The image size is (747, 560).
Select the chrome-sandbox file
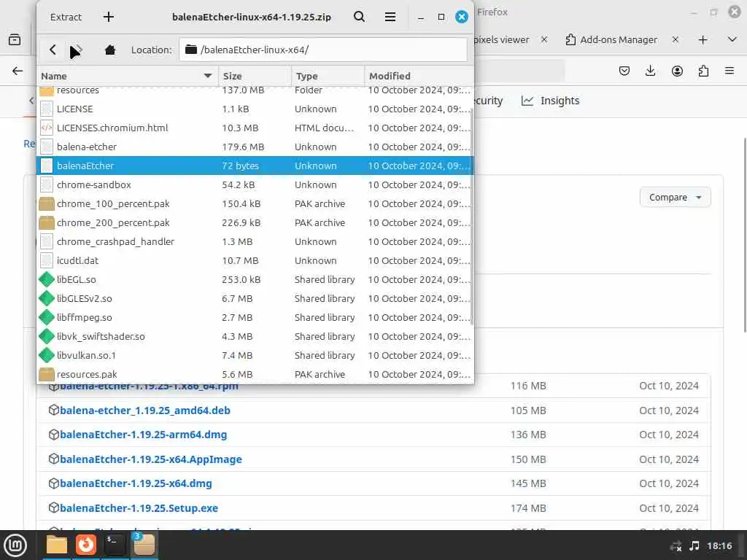point(255,184)
